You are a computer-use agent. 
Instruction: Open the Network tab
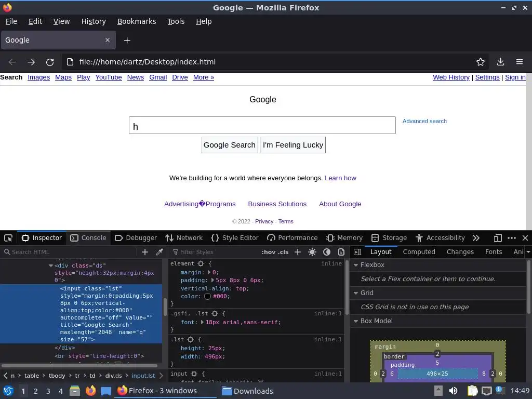click(183, 238)
